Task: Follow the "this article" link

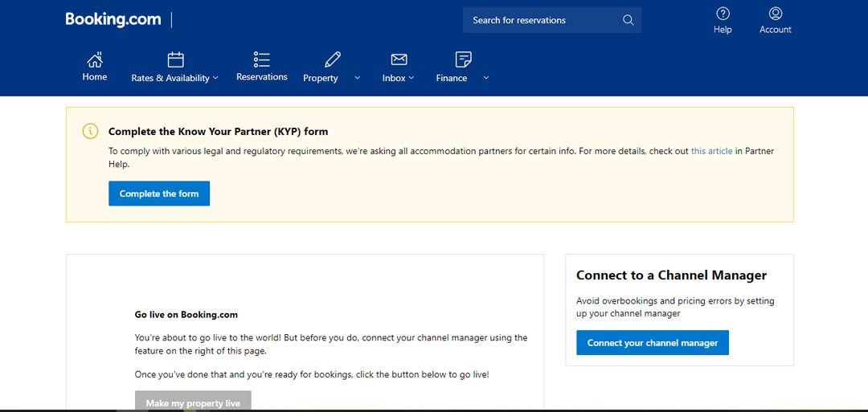Action: click(711, 151)
